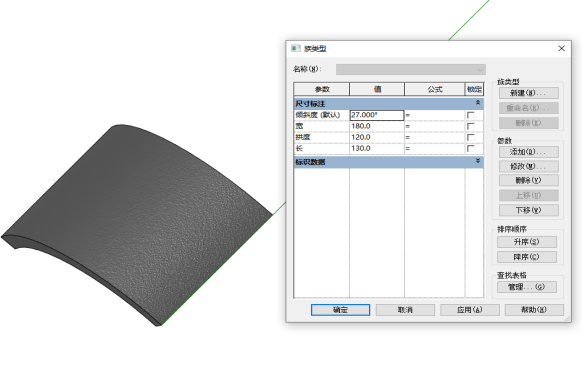The height and width of the screenshot is (389, 582).
Task: Select the 倾斜度 value field showing 27.000°
Action: (x=377, y=115)
